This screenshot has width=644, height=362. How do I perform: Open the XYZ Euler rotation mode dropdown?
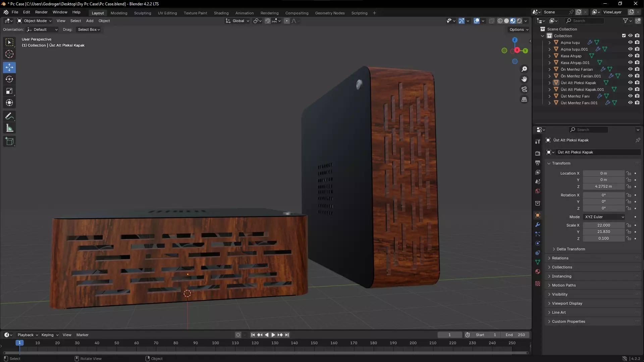pyautogui.click(x=604, y=217)
